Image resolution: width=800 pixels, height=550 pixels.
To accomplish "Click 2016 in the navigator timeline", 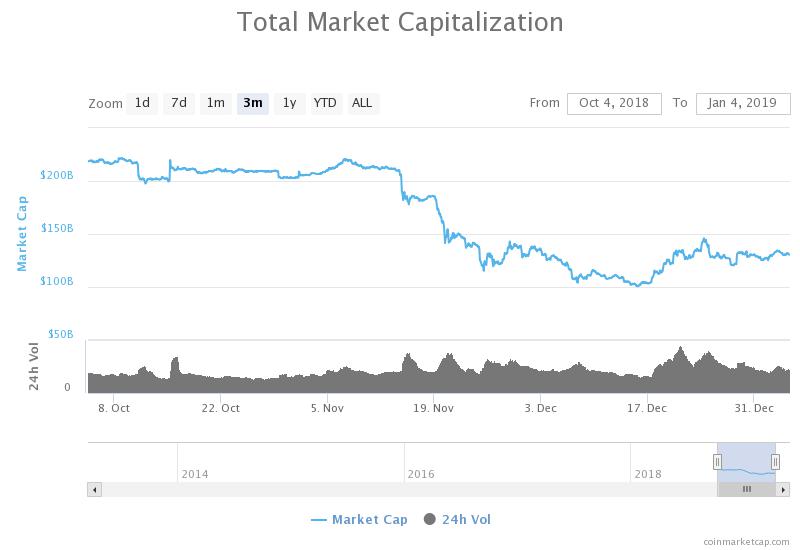I will [421, 474].
